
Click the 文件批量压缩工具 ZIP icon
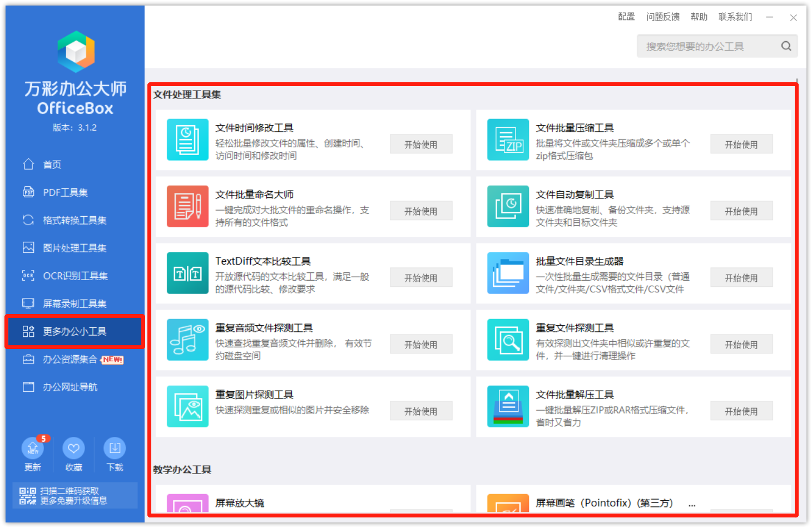click(x=508, y=140)
